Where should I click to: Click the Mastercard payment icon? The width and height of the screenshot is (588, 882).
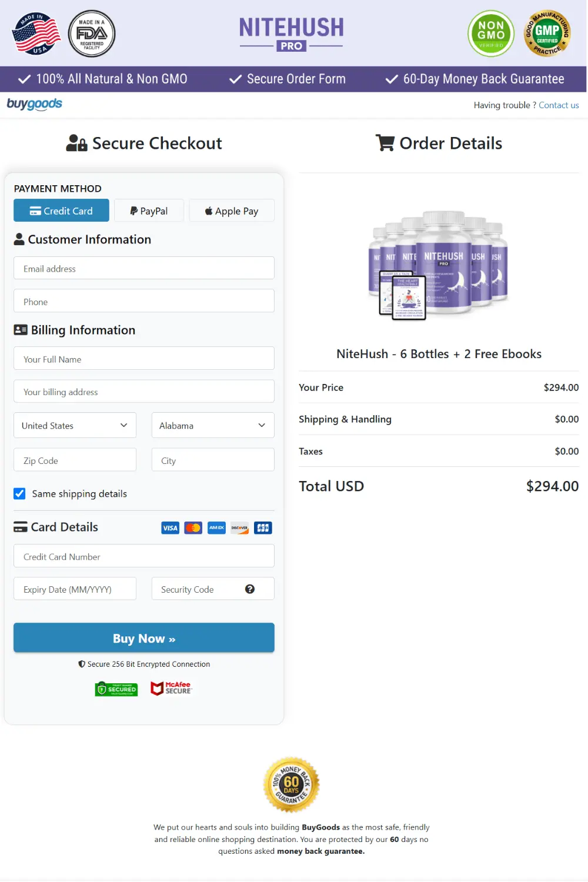pyautogui.click(x=193, y=527)
